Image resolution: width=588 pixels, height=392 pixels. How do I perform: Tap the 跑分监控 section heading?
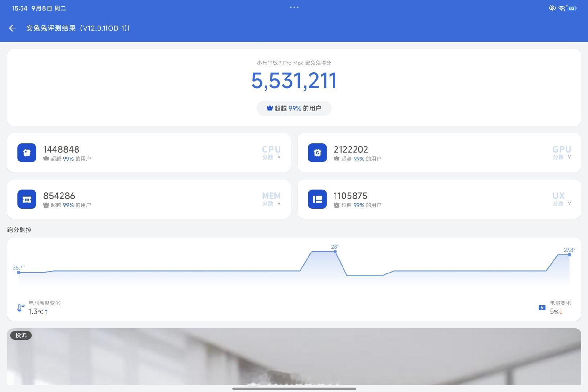(19, 230)
